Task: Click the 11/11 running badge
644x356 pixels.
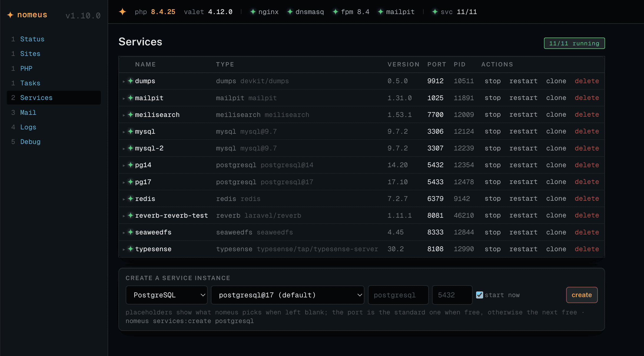Action: pyautogui.click(x=574, y=43)
